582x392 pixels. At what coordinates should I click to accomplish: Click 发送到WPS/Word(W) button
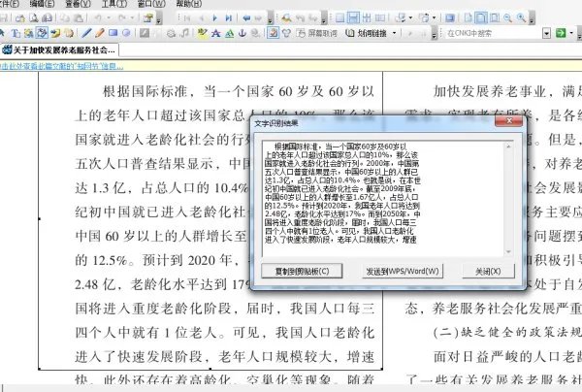[403, 271]
